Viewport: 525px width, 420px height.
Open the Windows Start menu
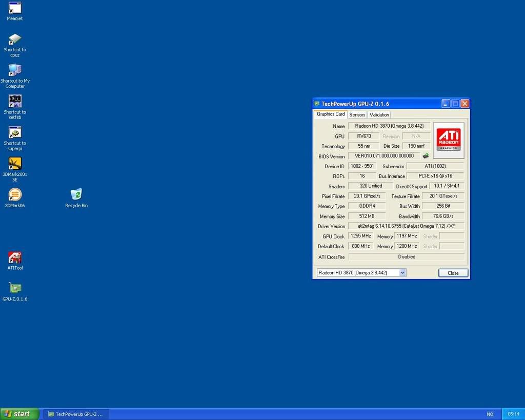[19, 414]
